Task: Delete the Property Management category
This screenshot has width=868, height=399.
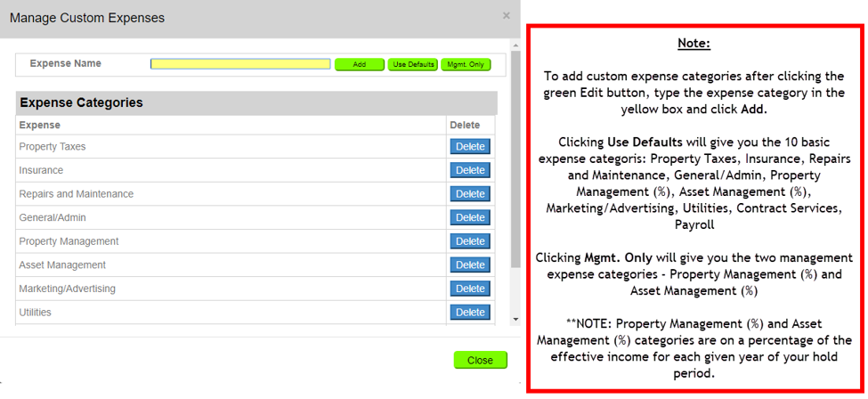Action: [x=470, y=241]
